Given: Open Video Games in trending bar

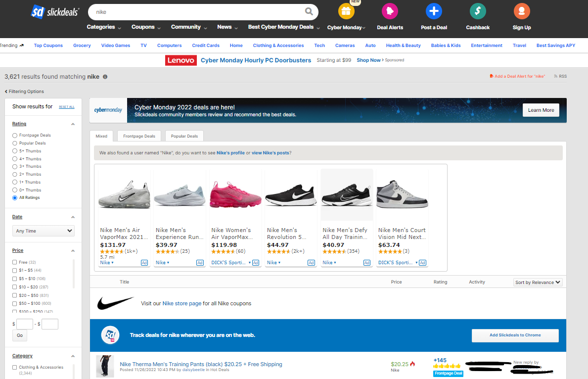Looking at the screenshot, I should pos(116,46).
